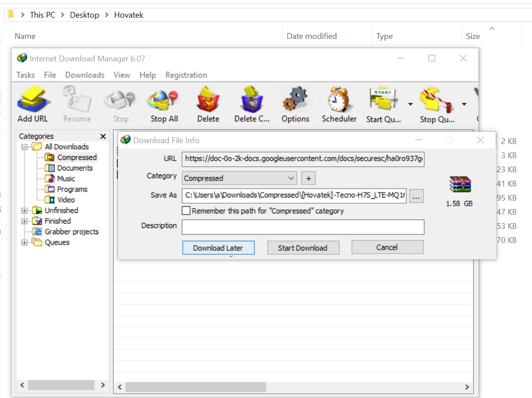Screen dimensions: 532x398
Task: Click the Save As path field
Action: 295,195
